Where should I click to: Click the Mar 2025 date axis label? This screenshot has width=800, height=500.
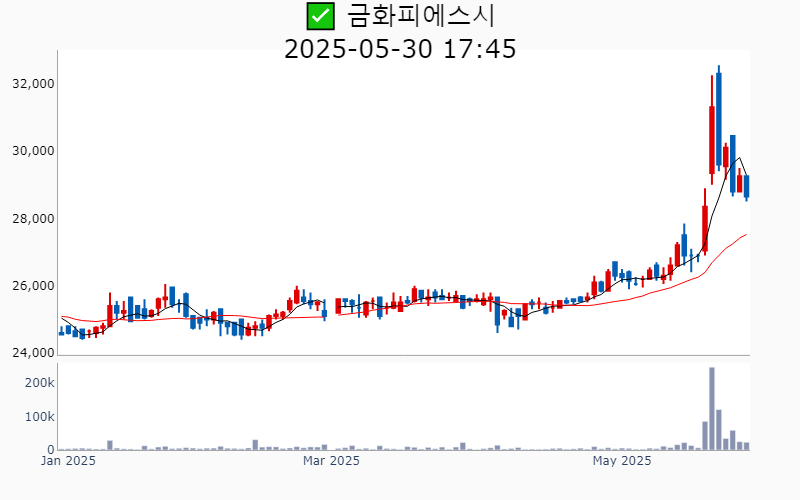[331, 461]
